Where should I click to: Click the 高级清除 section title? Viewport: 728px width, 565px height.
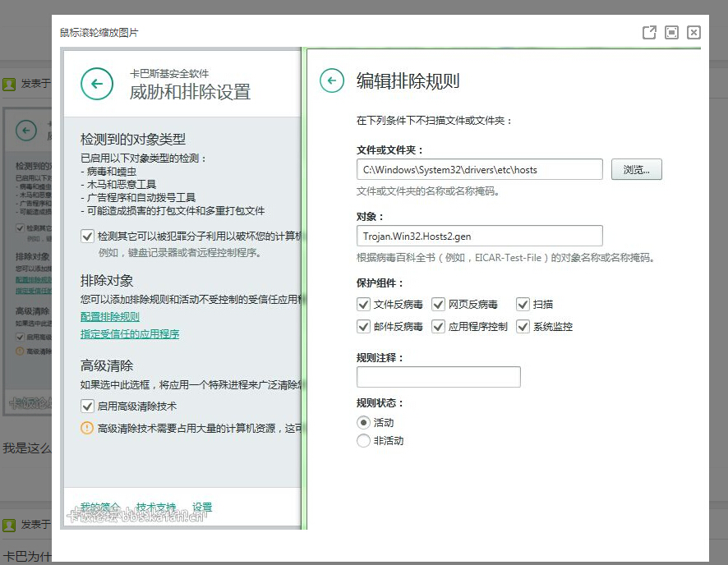pos(107,365)
